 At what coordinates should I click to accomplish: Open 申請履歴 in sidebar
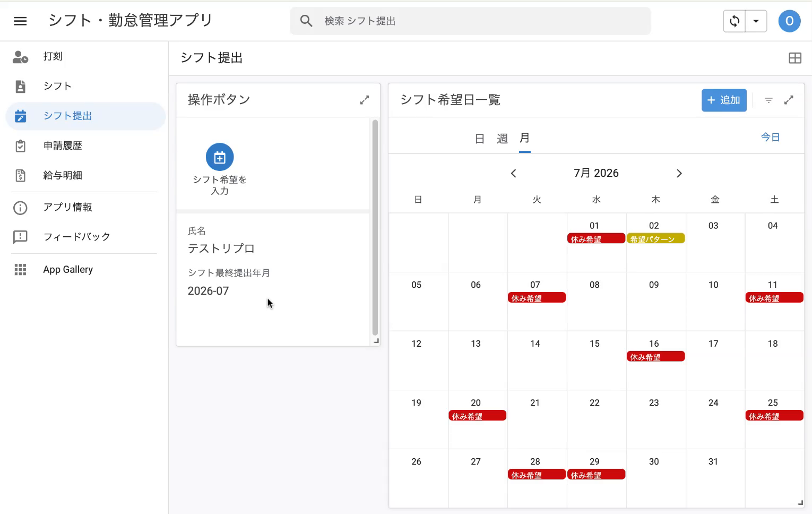click(x=85, y=145)
